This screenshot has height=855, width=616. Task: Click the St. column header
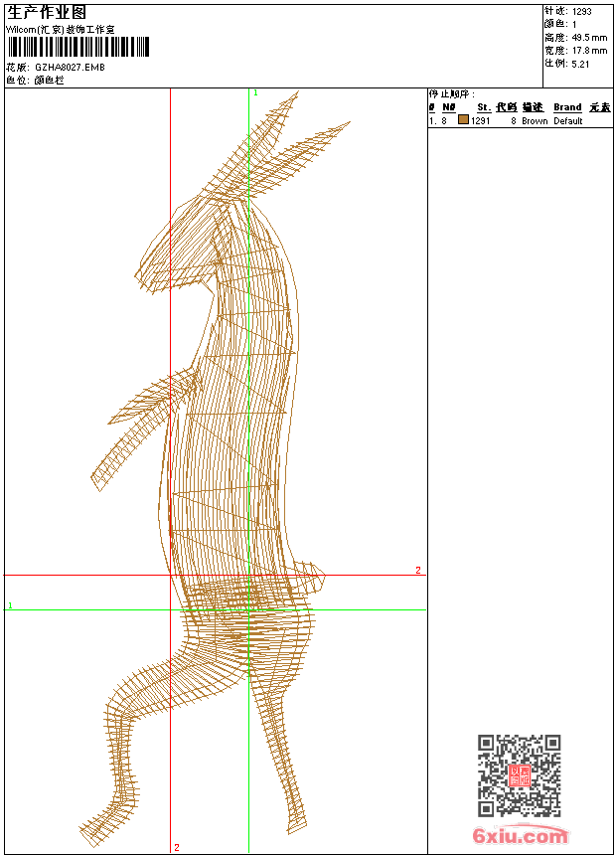(483, 107)
